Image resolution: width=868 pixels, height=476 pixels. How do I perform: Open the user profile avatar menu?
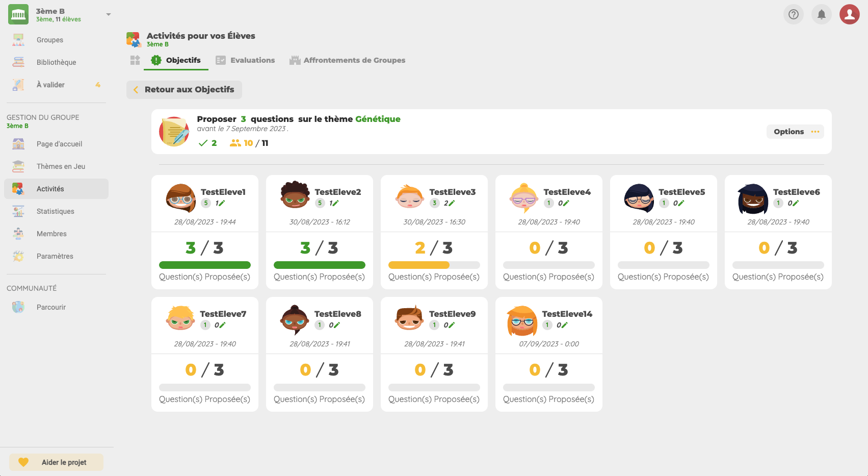[849, 14]
